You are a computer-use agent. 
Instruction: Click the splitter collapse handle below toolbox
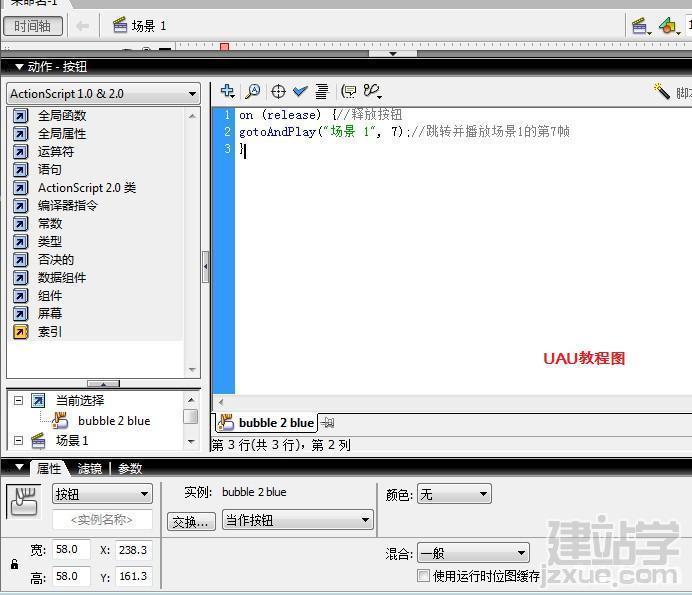[x=103, y=384]
